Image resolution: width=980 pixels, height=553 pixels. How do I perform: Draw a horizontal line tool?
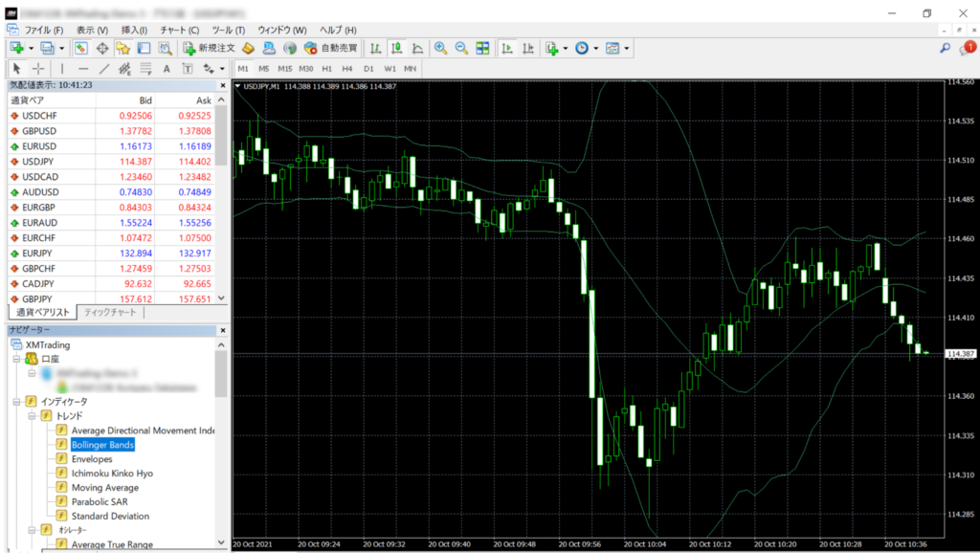[x=83, y=69]
